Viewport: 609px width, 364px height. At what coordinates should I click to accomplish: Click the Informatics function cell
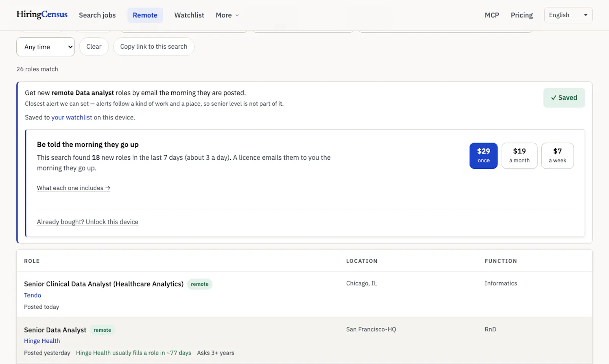coord(501,283)
